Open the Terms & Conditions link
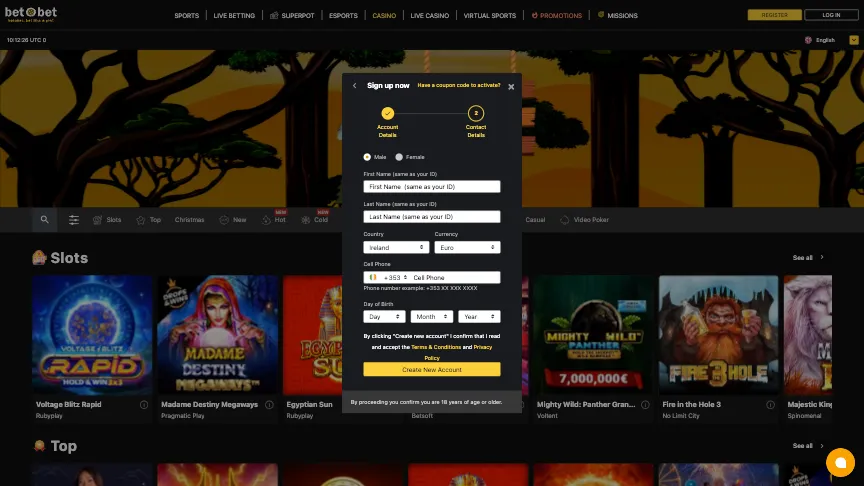This screenshot has width=864, height=486. [436, 347]
